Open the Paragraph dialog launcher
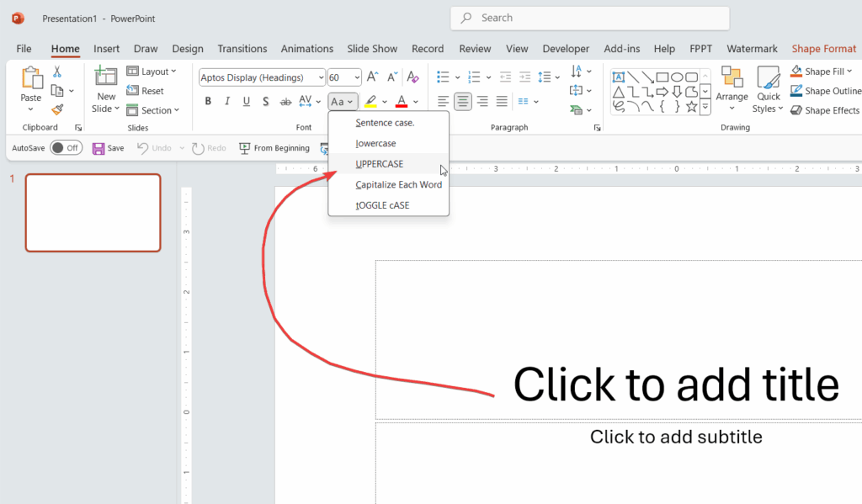This screenshot has height=504, width=862. point(597,128)
